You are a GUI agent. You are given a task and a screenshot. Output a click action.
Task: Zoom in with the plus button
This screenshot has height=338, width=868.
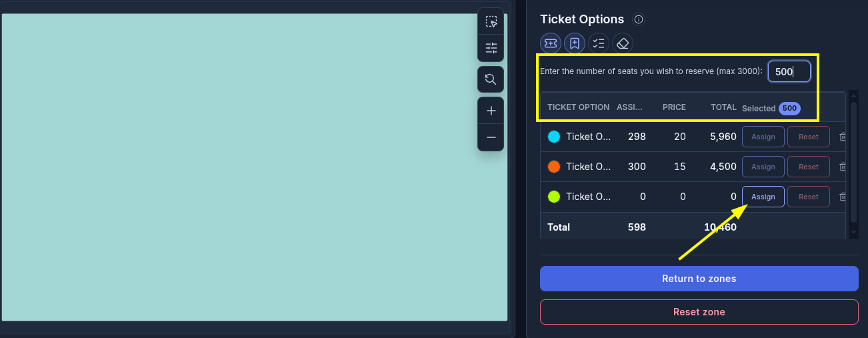(x=491, y=111)
